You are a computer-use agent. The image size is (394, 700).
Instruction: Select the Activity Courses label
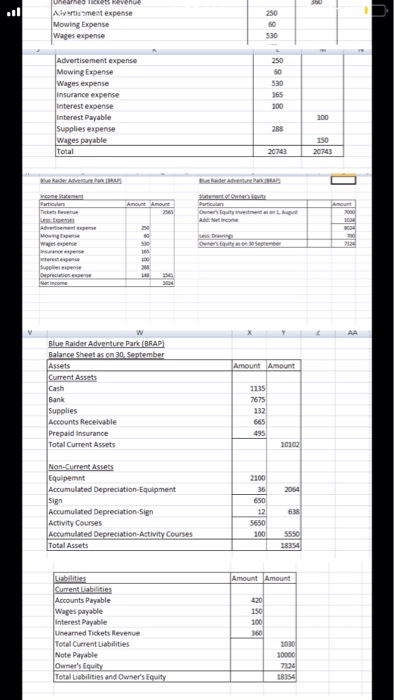[75, 523]
